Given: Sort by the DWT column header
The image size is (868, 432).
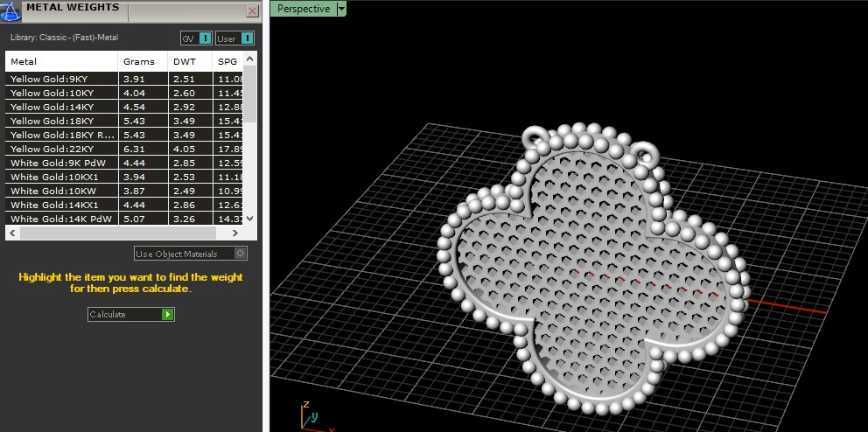Looking at the screenshot, I should pos(190,61).
